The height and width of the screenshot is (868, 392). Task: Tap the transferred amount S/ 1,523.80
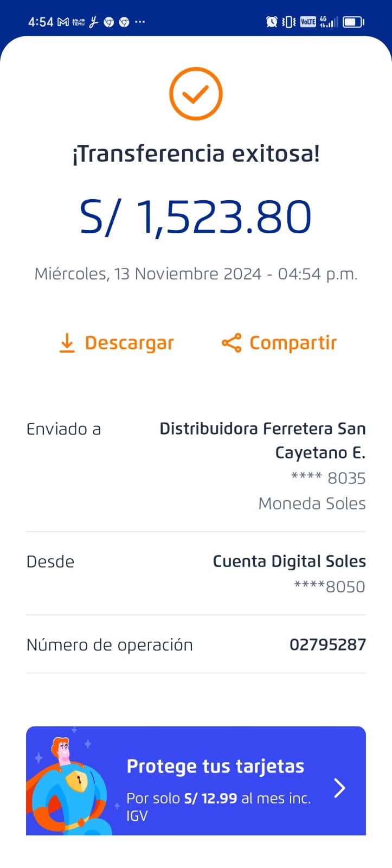(x=196, y=217)
